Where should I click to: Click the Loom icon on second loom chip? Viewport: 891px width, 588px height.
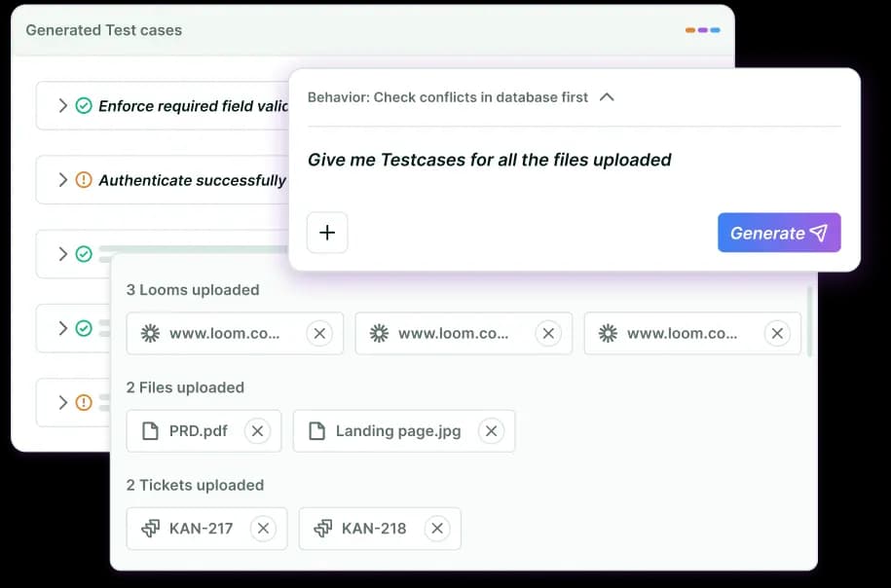(379, 334)
